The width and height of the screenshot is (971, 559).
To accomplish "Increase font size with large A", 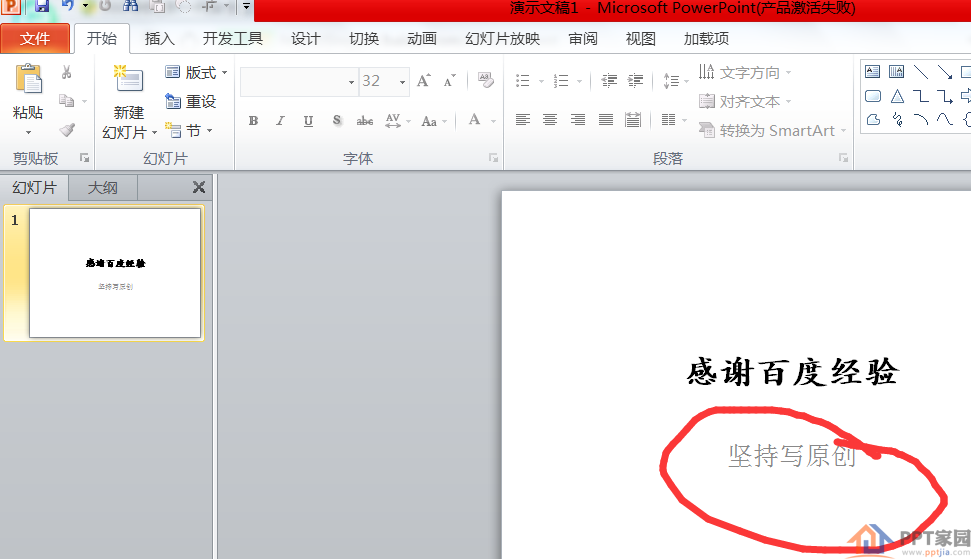I will point(424,80).
